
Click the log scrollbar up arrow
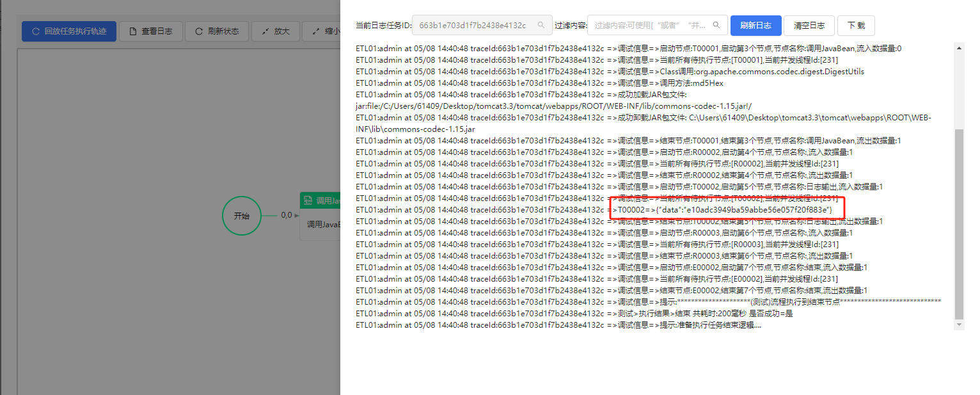click(958, 47)
